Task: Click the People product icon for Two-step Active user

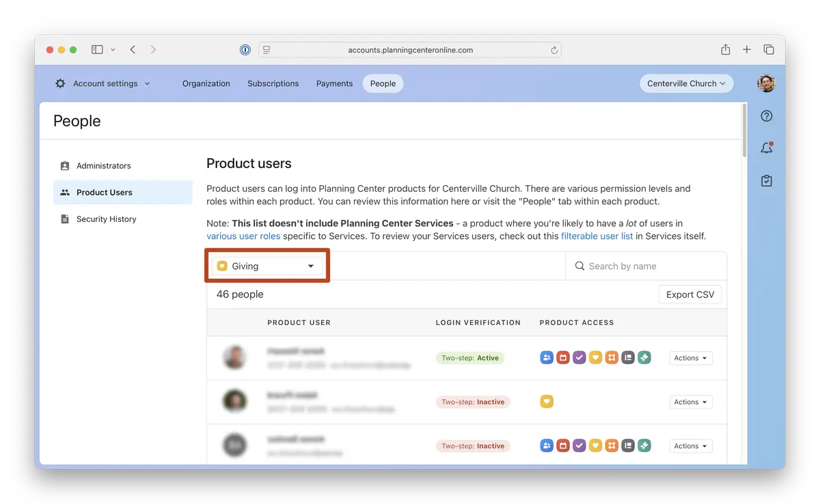Action: click(x=547, y=358)
